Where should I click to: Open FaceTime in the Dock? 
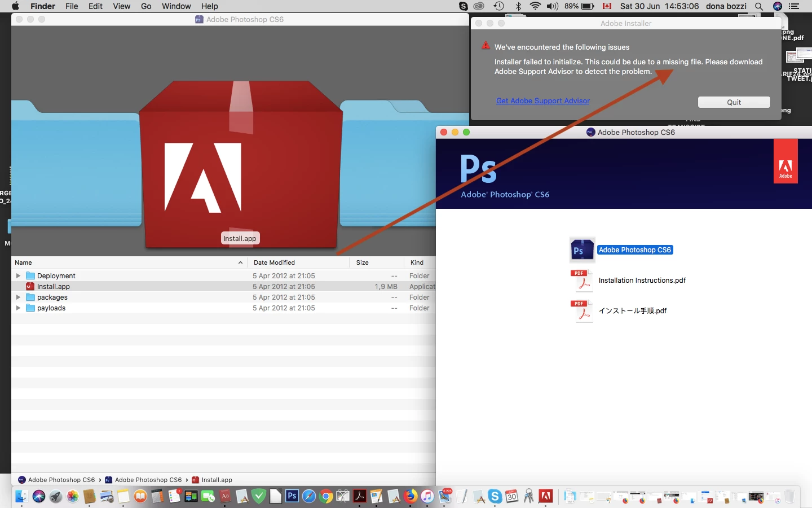pos(208,496)
